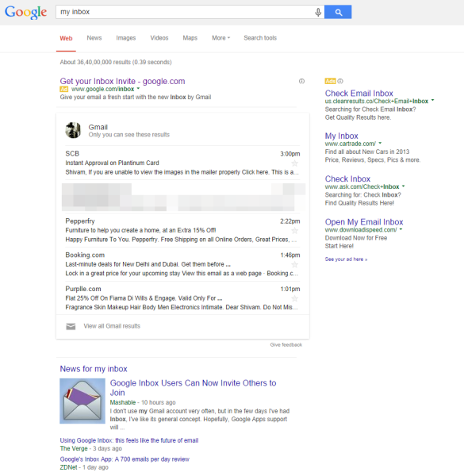Select the Web tab
Screen dimensions: 464x476
[x=66, y=38]
